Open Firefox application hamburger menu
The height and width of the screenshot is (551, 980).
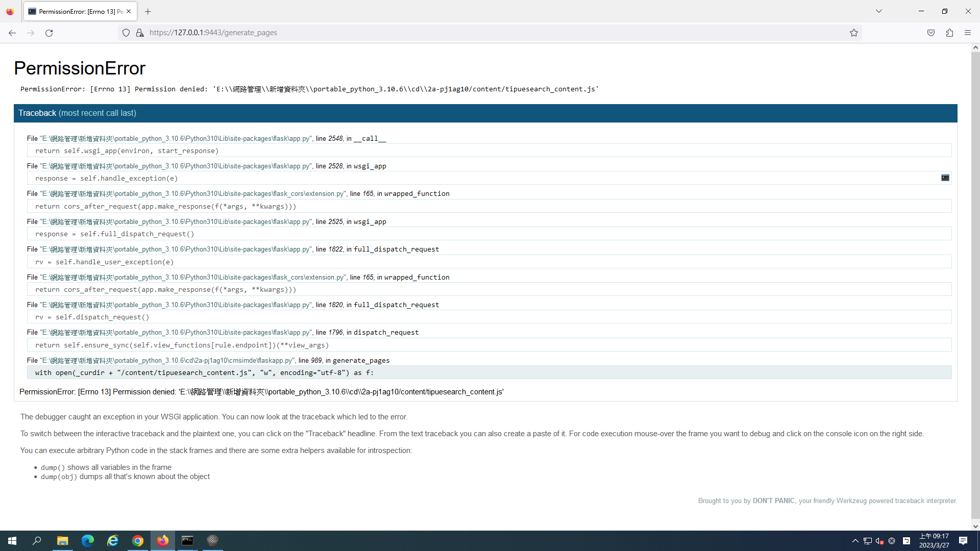(x=968, y=33)
